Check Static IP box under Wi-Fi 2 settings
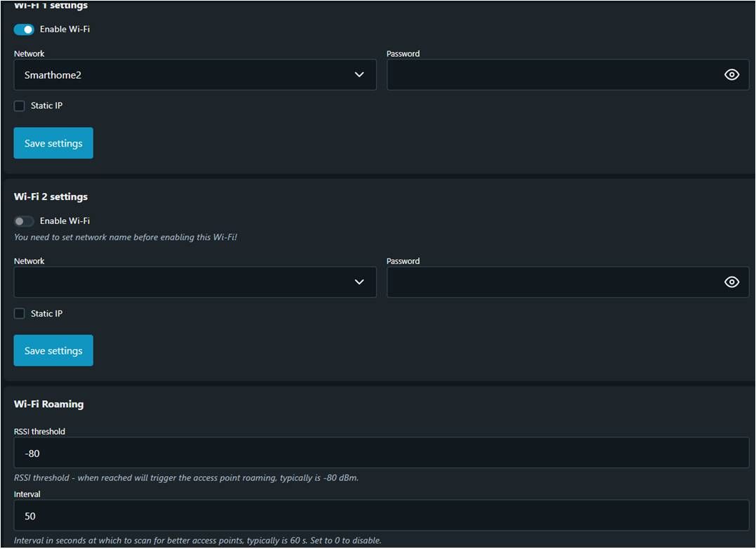 pyautogui.click(x=20, y=314)
